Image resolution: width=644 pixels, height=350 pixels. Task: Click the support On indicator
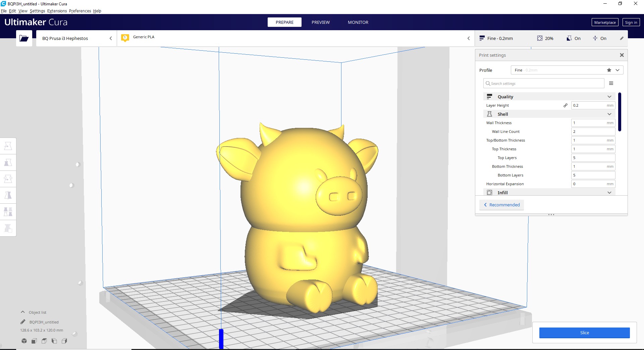click(x=574, y=38)
